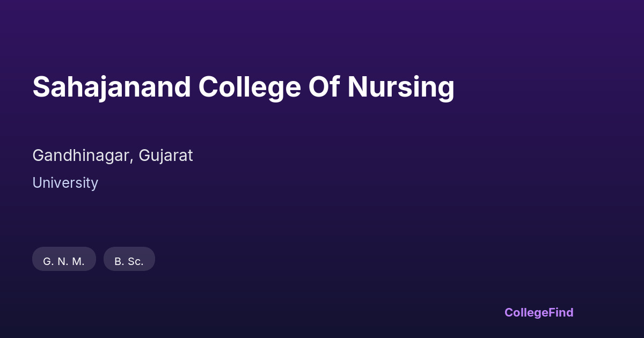The image size is (644, 338).
Task: Click the word Of in the heading
Action: pyautogui.click(x=324, y=87)
